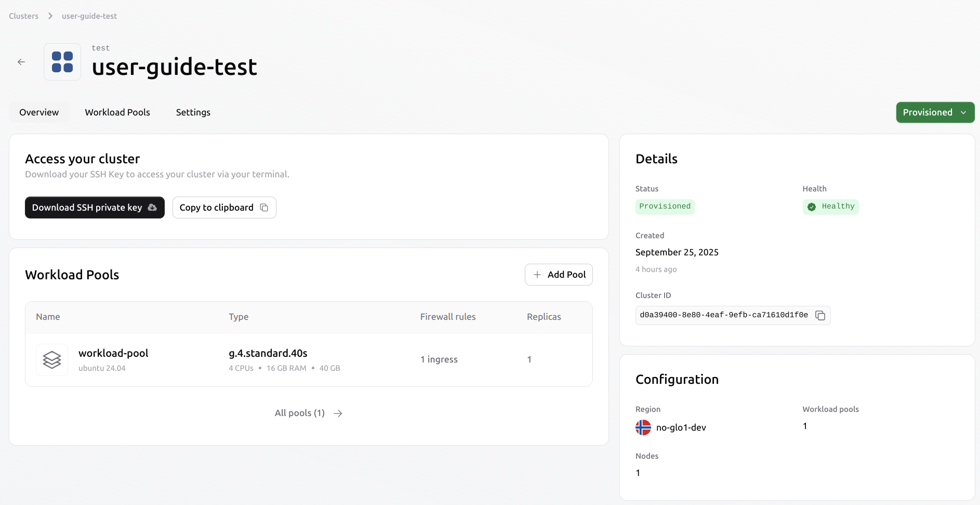The height and width of the screenshot is (505, 980).
Task: Click the green Healthy check icon
Action: (x=812, y=206)
